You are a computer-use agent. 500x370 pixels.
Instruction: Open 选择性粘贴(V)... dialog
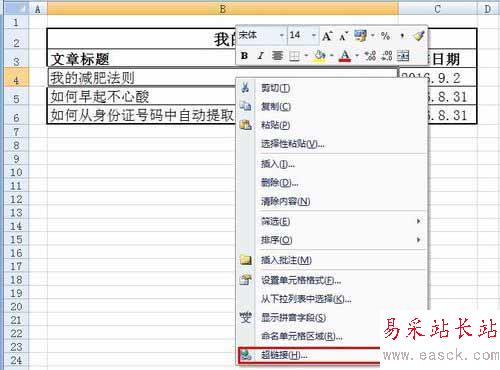coord(332,144)
